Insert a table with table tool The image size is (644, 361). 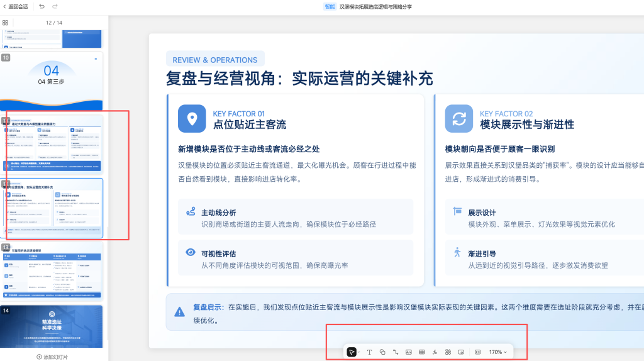[x=422, y=352]
